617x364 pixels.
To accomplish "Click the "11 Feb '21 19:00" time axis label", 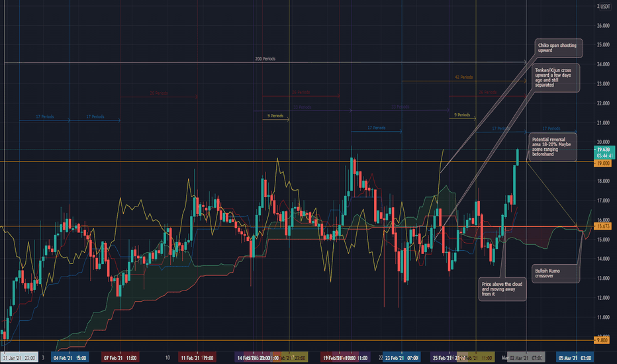I will point(197,357).
